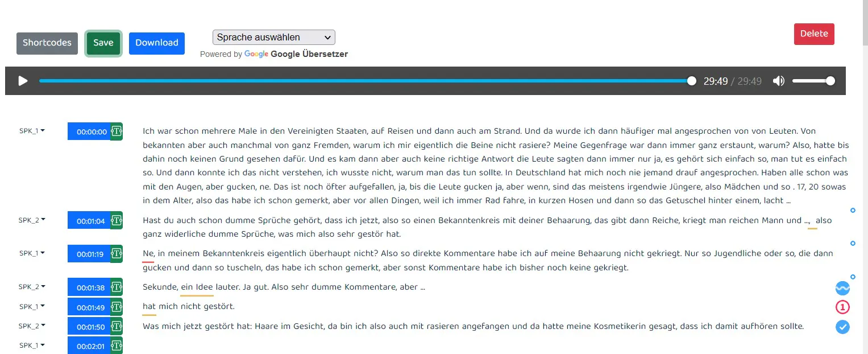Click the text "Was mich jetzt gestört hat"
Viewport: 868px width, 354px height.
197,326
